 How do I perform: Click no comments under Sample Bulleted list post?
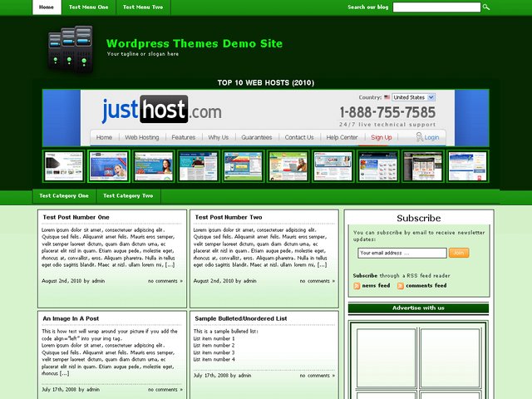(x=318, y=376)
